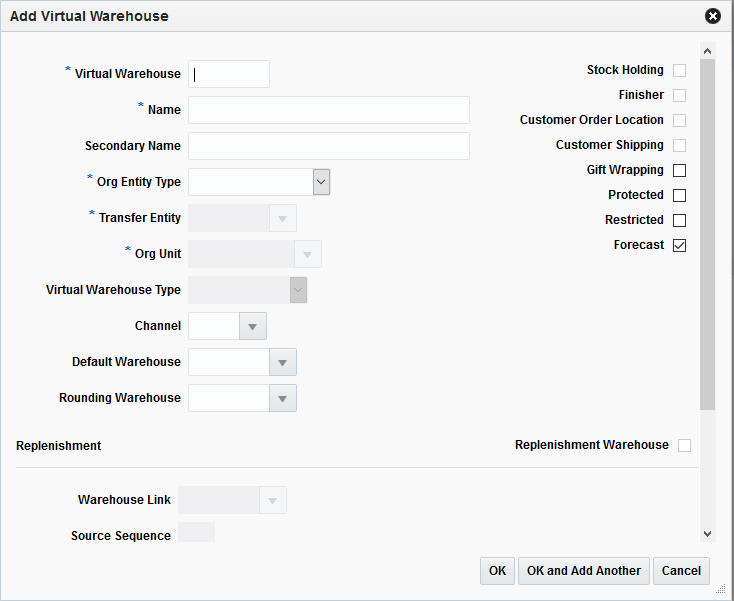The height and width of the screenshot is (601, 734).
Task: Open the Org Entity Type dropdown
Action: click(321, 181)
